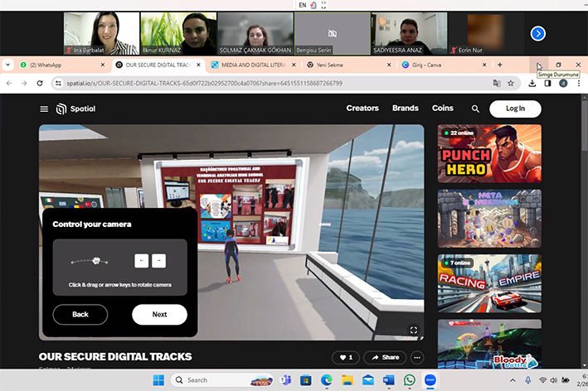Bookmark this page with the star icon
This screenshot has height=391, width=588.
(x=511, y=83)
